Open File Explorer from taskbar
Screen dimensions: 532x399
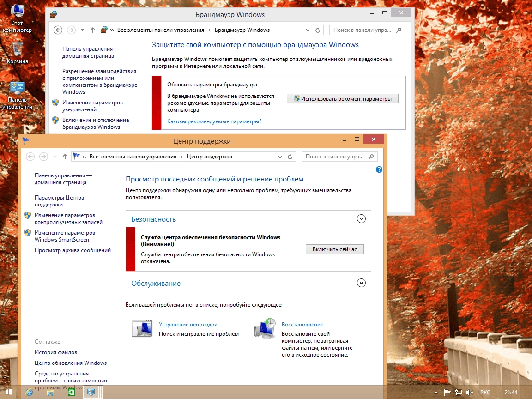point(50,392)
